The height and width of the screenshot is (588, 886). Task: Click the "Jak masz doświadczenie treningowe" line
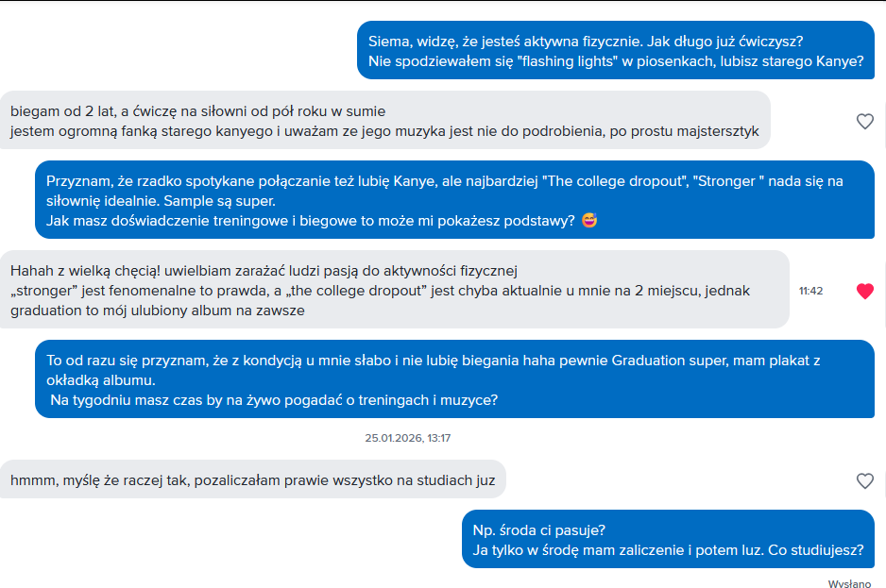312,221
